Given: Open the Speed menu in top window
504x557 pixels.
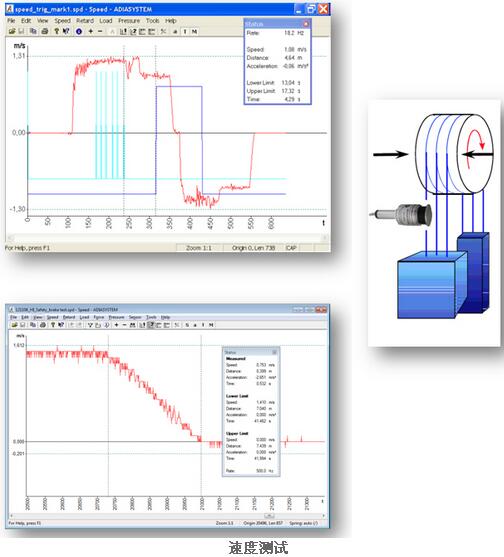Looking at the screenshot, I should coord(62,21).
